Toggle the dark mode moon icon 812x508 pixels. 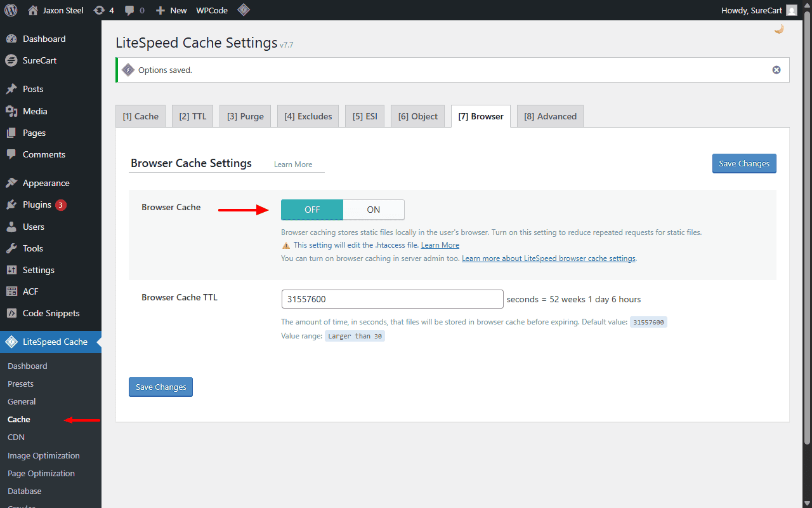779,29
